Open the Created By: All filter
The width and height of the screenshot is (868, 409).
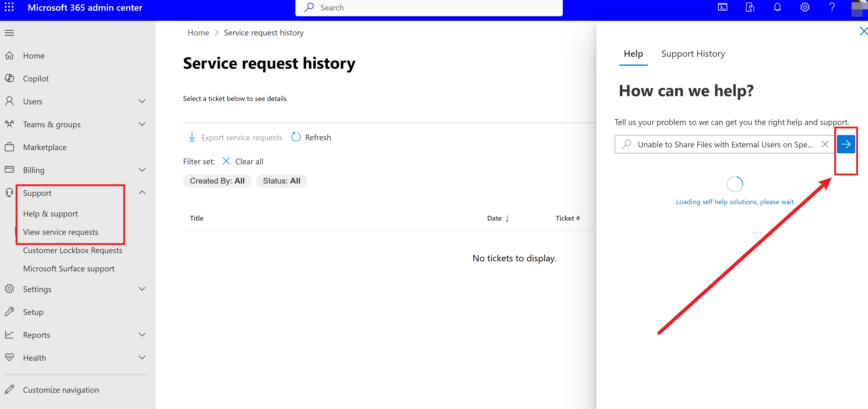click(x=217, y=181)
